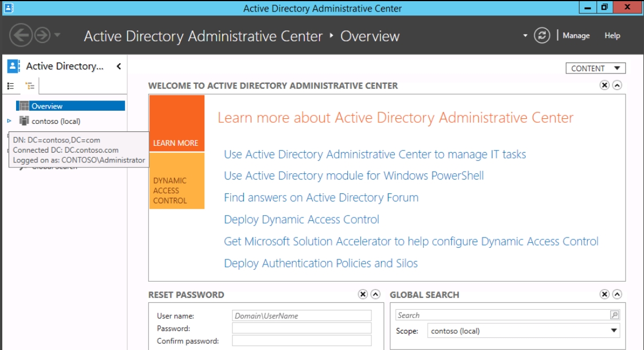Open the dropdown arrow left of Refresh
644x350 pixels.
pyautogui.click(x=525, y=36)
